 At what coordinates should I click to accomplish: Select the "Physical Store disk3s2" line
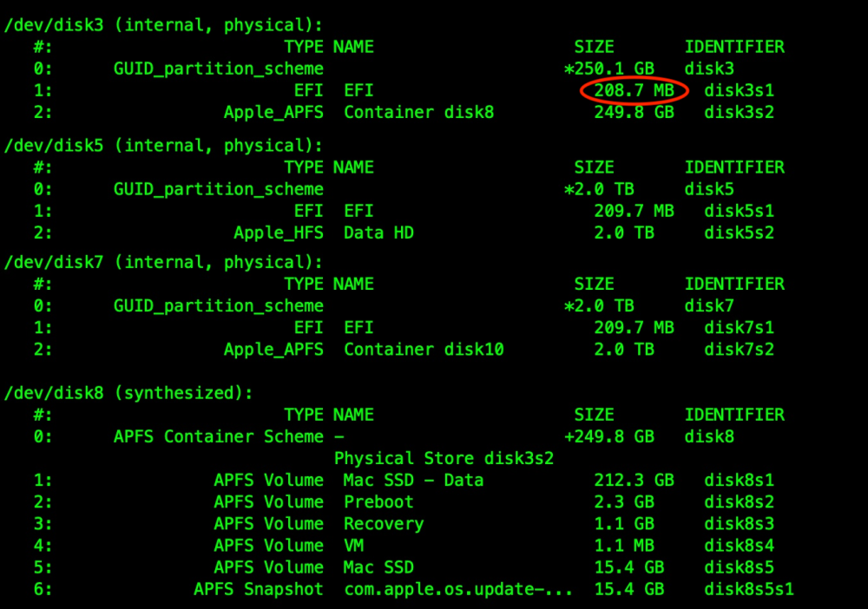tap(444, 459)
